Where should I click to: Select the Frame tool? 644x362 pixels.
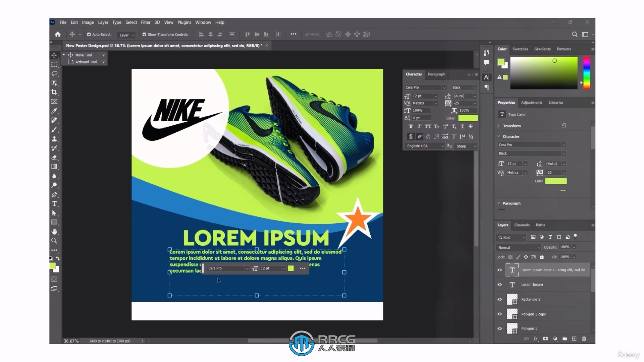tap(54, 102)
